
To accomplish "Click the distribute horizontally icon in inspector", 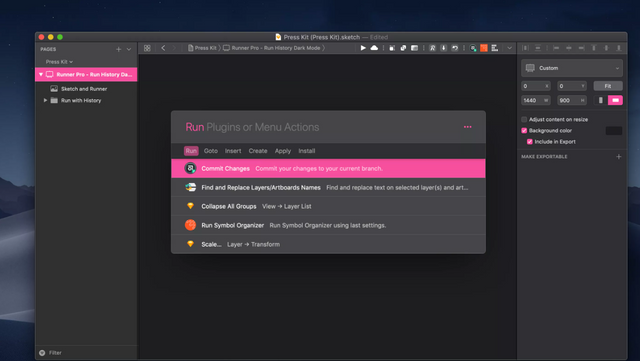I will 526,48.
